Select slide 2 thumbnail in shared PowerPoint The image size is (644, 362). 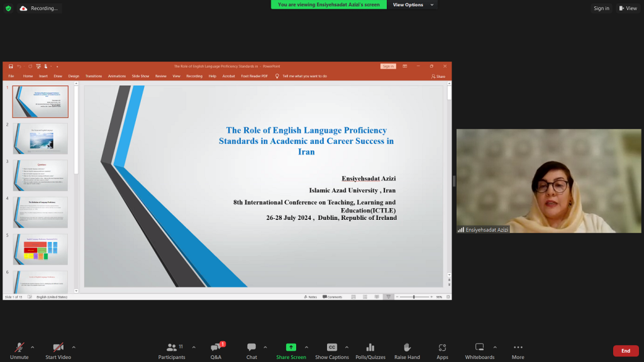pyautogui.click(x=40, y=138)
